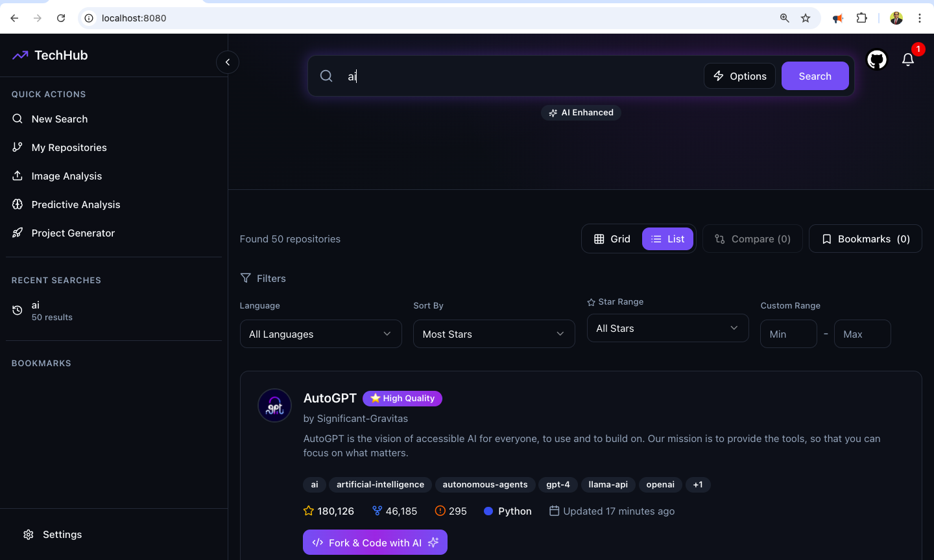Viewport: 934px width, 560px height.
Task: Expand the '+1' more tags chip
Action: pyautogui.click(x=698, y=485)
